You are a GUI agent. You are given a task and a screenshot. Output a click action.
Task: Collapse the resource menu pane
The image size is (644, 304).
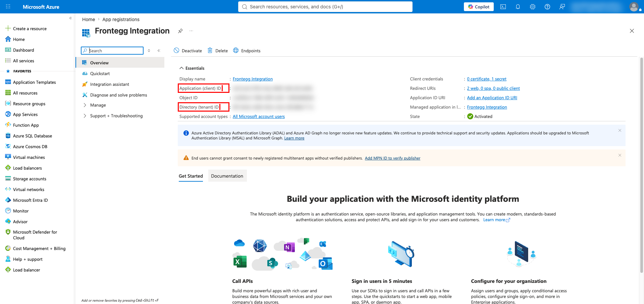(x=159, y=51)
